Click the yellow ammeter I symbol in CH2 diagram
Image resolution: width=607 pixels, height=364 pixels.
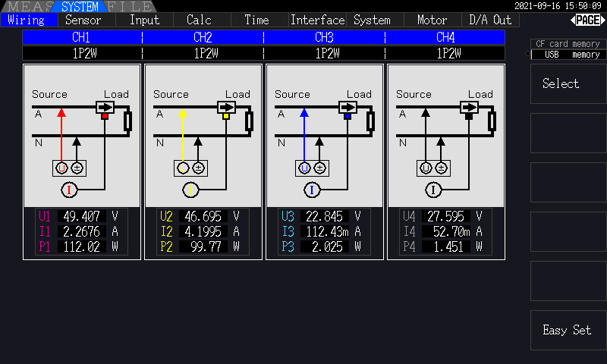[x=191, y=190]
